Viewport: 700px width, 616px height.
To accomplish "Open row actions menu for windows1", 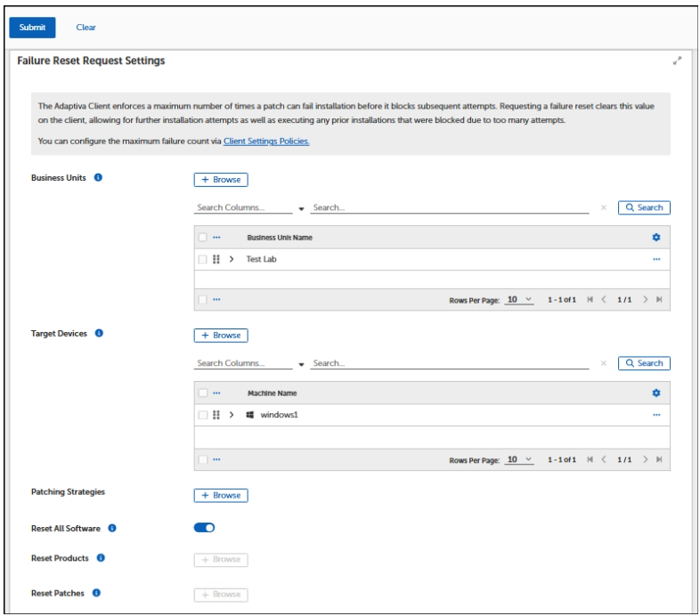I will coord(656,415).
